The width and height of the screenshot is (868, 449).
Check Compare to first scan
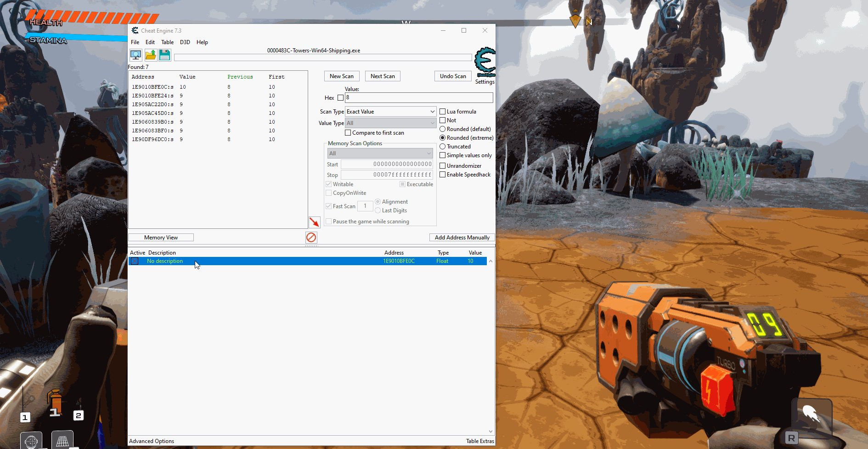(348, 133)
